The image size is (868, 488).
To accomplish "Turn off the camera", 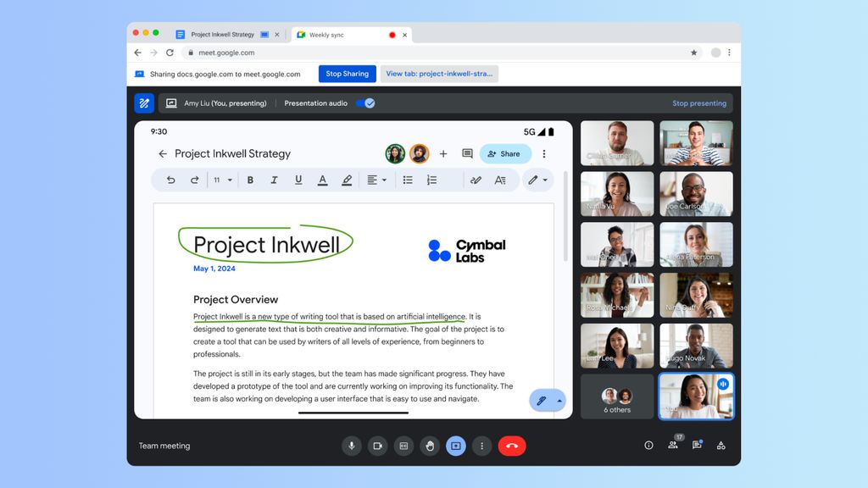I will [377, 446].
